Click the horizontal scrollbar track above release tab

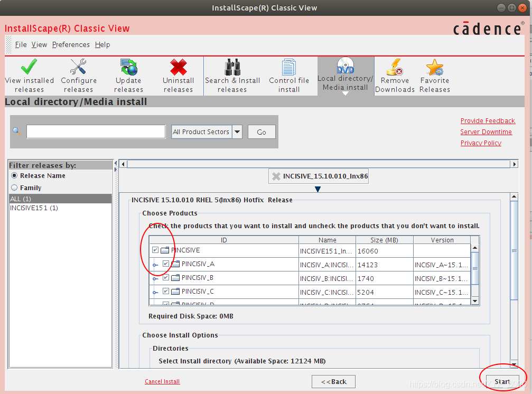click(319, 164)
